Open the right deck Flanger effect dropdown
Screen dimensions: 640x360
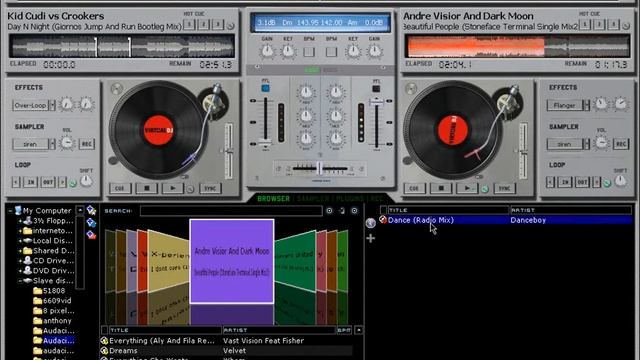tap(587, 105)
